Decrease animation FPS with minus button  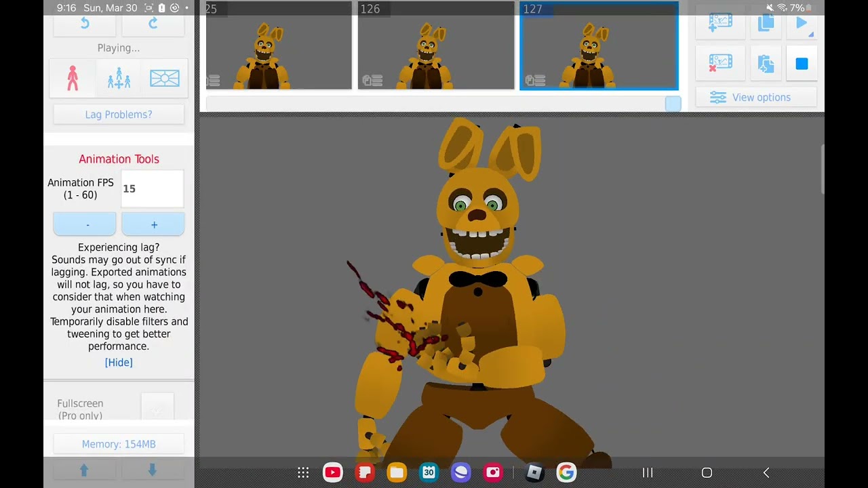click(85, 224)
